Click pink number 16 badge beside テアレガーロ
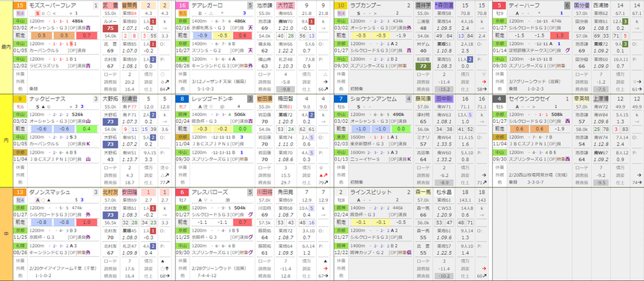This screenshot has height=281, width=644. [x=183, y=6]
